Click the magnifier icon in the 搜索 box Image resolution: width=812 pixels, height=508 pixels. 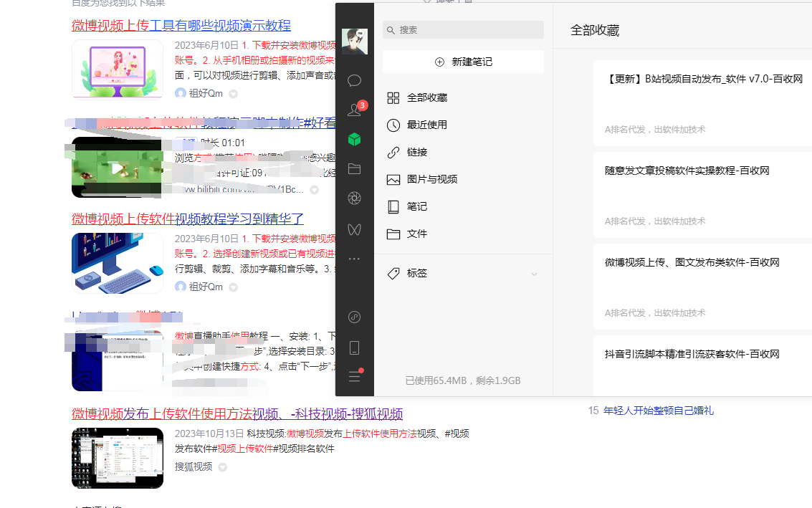391,30
